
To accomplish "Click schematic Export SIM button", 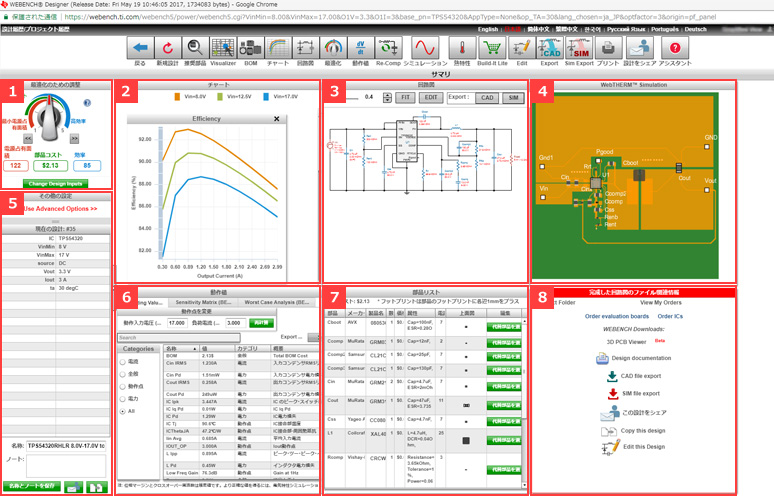I will click(x=513, y=98).
